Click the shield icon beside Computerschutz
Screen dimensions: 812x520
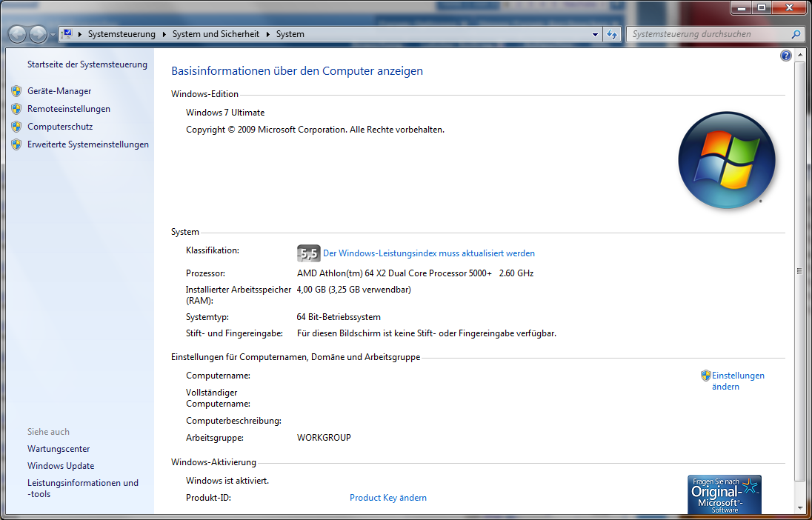tap(16, 127)
